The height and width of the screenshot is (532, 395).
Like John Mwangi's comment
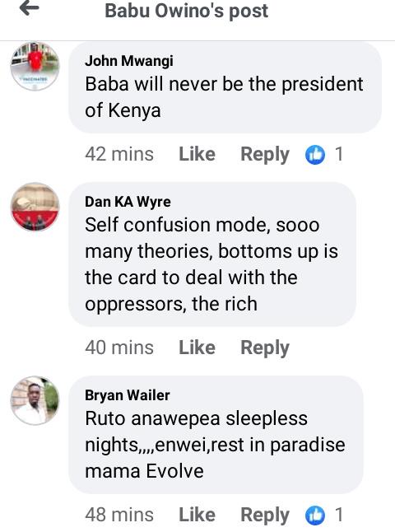click(x=197, y=154)
